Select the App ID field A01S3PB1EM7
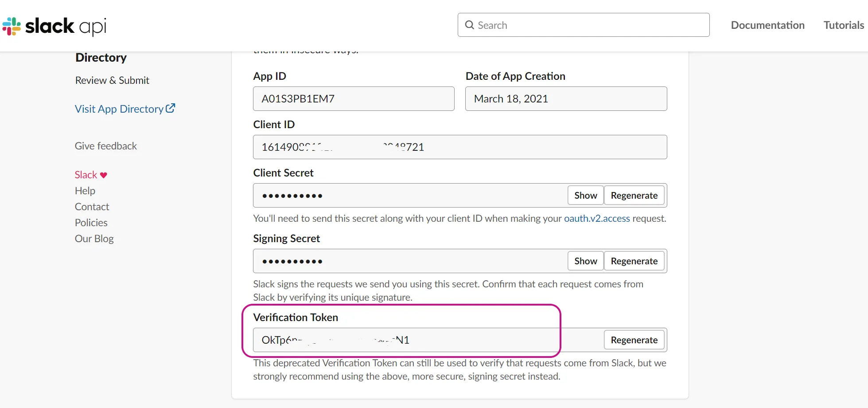Viewport: 868px width, 408px height. 354,98
